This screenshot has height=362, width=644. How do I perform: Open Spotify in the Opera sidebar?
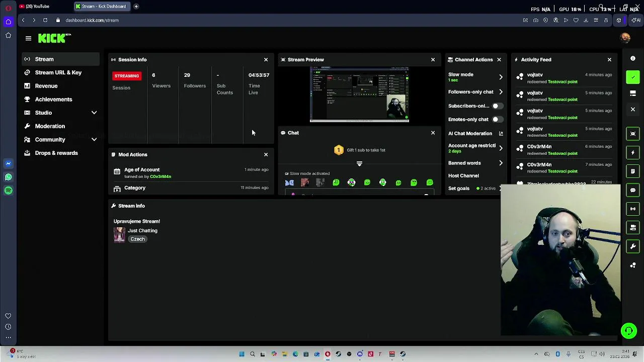tap(8, 191)
